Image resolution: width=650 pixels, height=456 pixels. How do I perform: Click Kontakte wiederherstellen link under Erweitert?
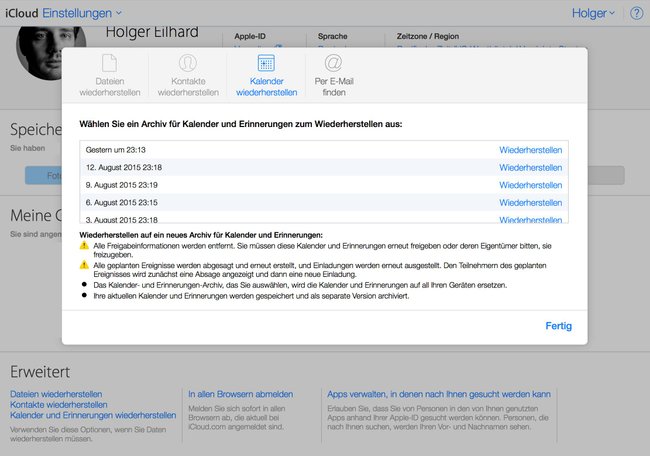[x=58, y=405]
